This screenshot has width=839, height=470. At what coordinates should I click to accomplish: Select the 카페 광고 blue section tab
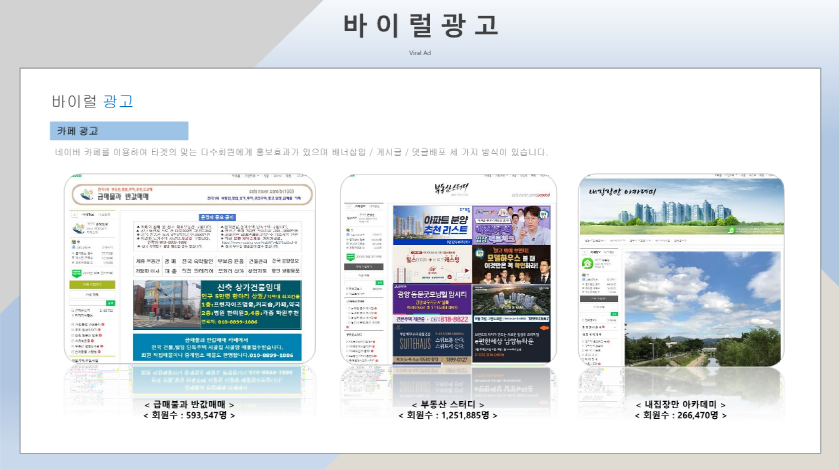click(x=119, y=131)
